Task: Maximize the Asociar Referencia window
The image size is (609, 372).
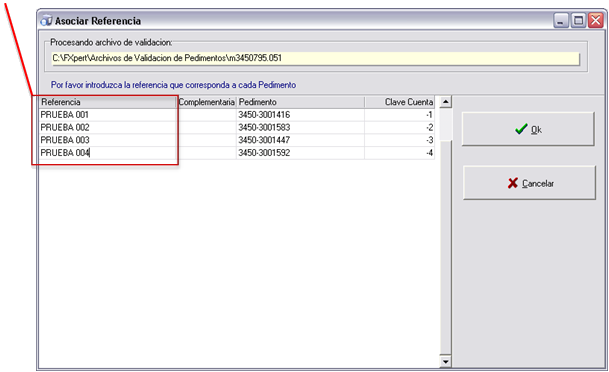Action: [578, 21]
